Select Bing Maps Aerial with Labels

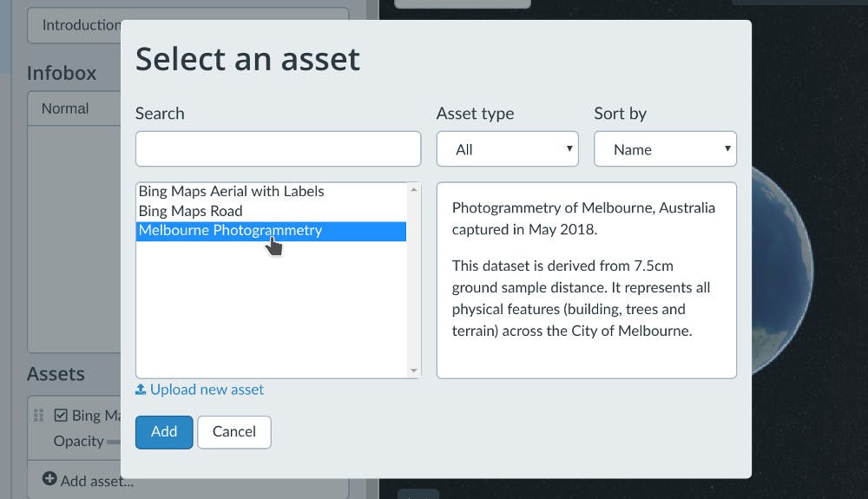click(x=271, y=192)
